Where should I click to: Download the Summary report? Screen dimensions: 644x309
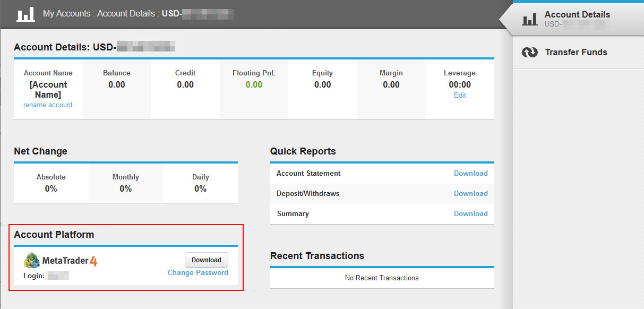(470, 214)
